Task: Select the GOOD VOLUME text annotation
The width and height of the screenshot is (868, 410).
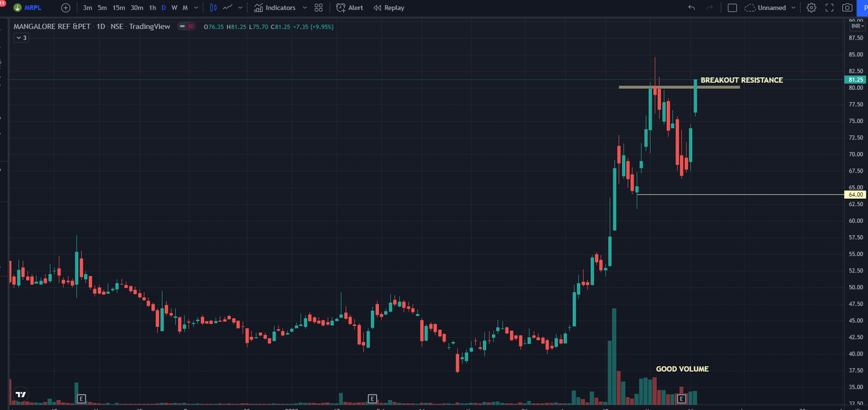Action: [682, 369]
